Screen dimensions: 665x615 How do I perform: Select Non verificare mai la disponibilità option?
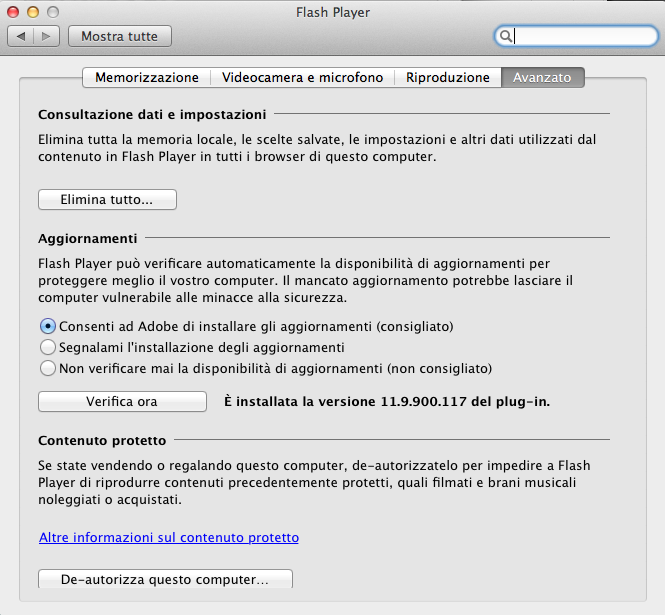click(x=47, y=368)
